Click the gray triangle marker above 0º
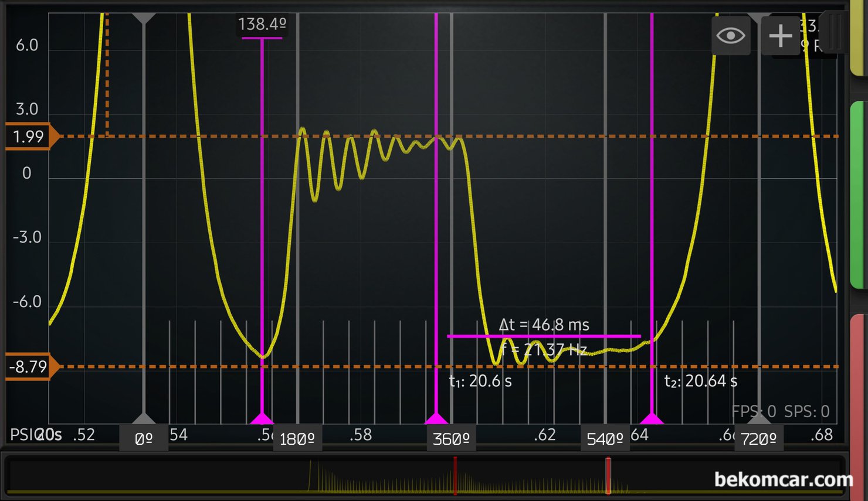Image resolution: width=868 pixels, height=501 pixels. pos(144,418)
